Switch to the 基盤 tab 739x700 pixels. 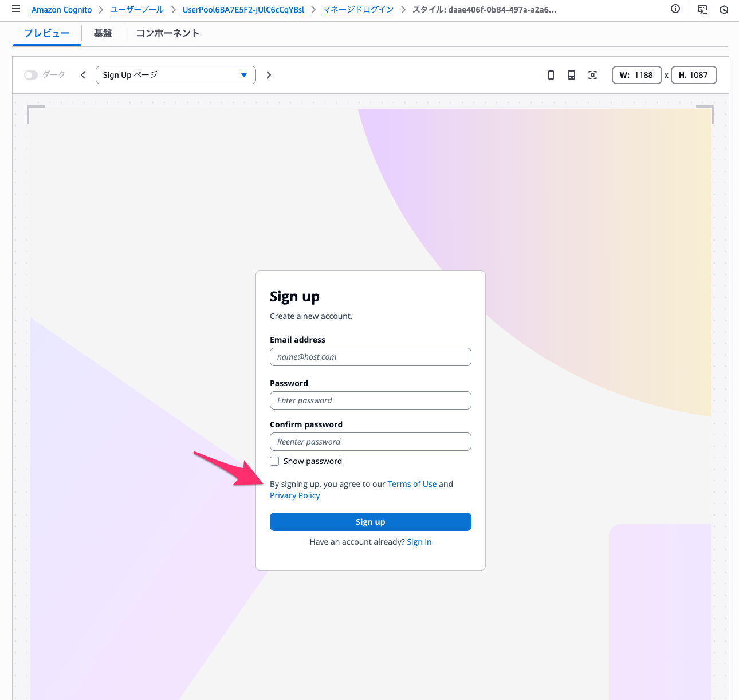[x=103, y=33]
